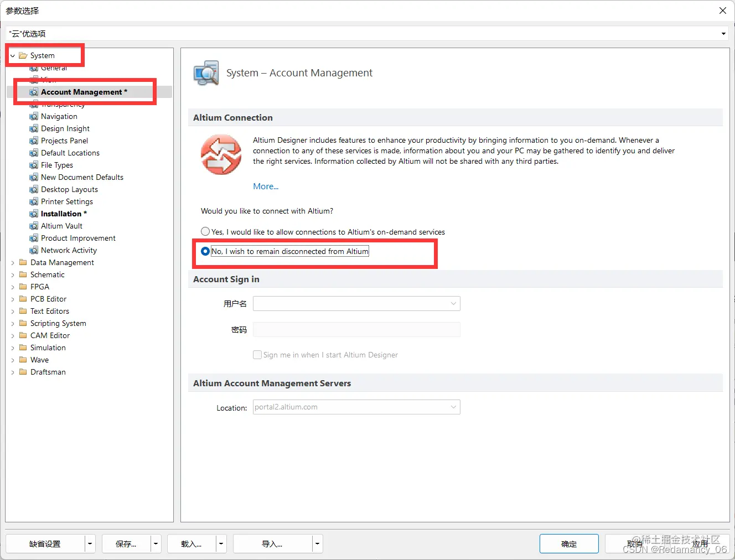
Task: Click the 保存... button
Action: [x=126, y=544]
